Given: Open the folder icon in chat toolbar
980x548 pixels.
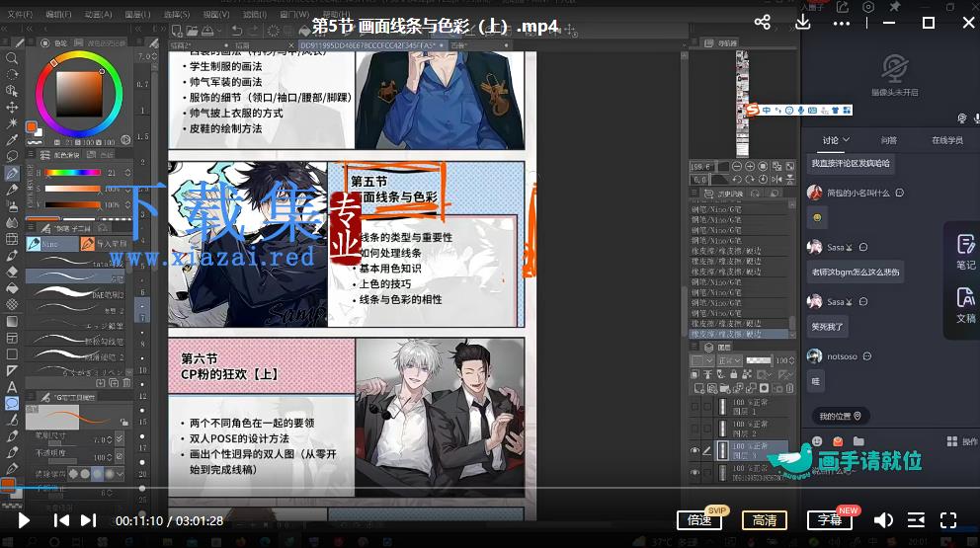Looking at the screenshot, I should [x=858, y=441].
